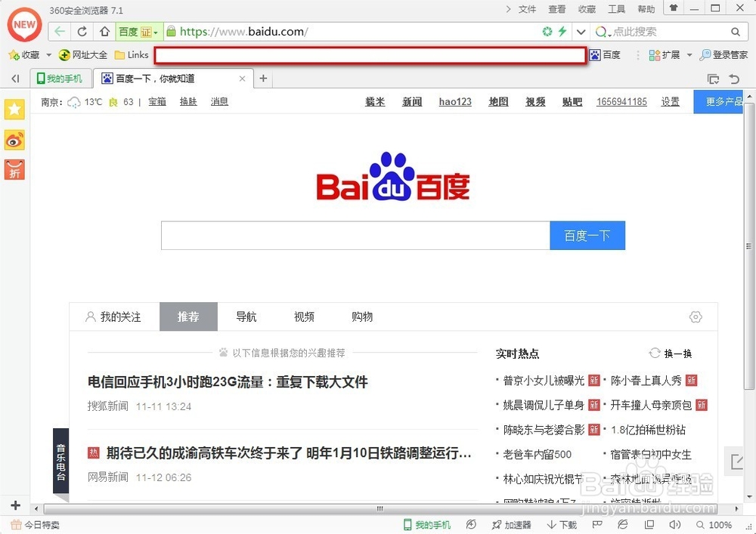Open 网址大全 bookmark

pyautogui.click(x=83, y=55)
